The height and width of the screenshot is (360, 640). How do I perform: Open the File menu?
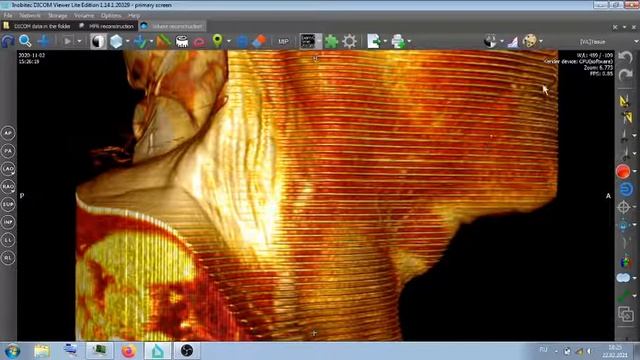(x=8, y=16)
